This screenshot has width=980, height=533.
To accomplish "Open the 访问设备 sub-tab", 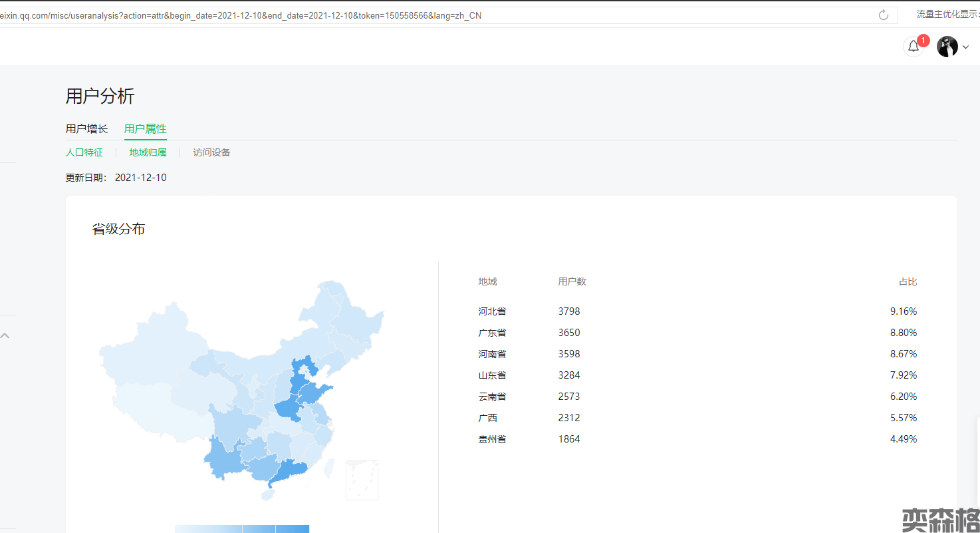I will pyautogui.click(x=211, y=152).
